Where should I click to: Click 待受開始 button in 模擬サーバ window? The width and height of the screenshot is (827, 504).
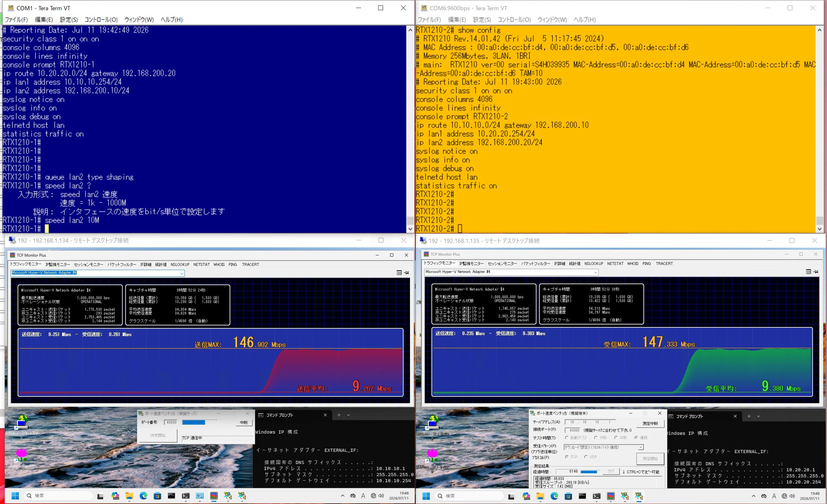click(x=158, y=435)
